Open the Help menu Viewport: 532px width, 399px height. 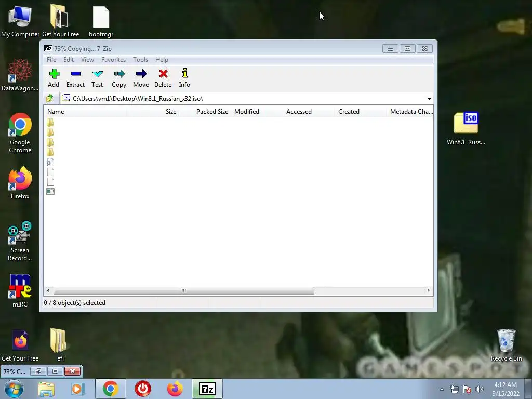point(162,60)
